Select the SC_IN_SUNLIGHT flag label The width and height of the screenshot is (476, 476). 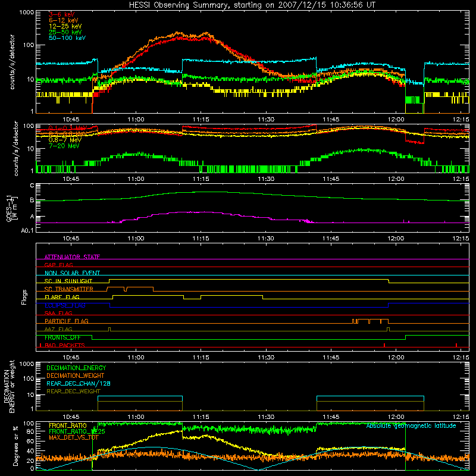(68, 281)
